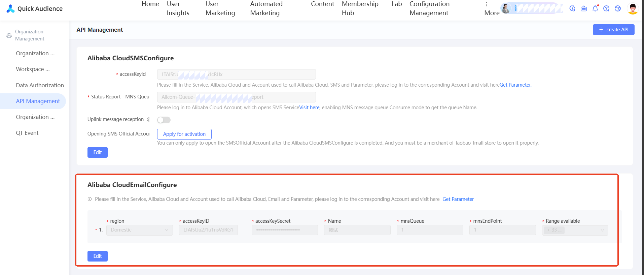Select Workspace ... in the sidebar

[x=33, y=69]
